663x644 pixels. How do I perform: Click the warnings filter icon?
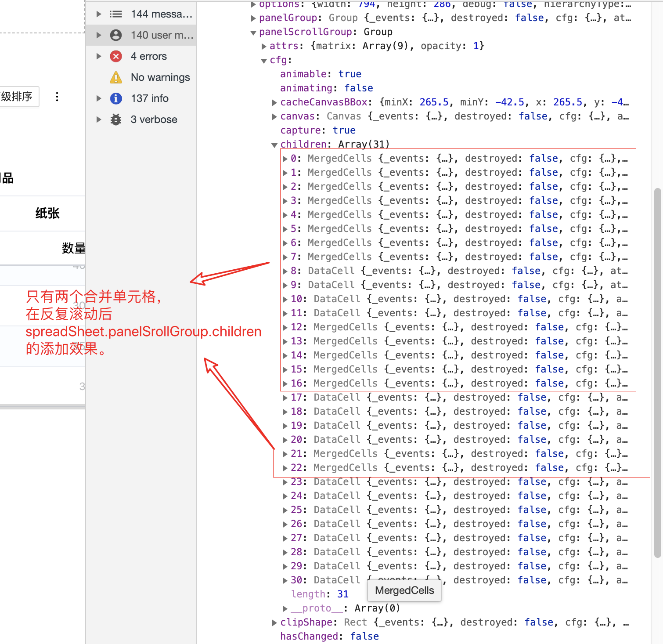click(x=115, y=77)
